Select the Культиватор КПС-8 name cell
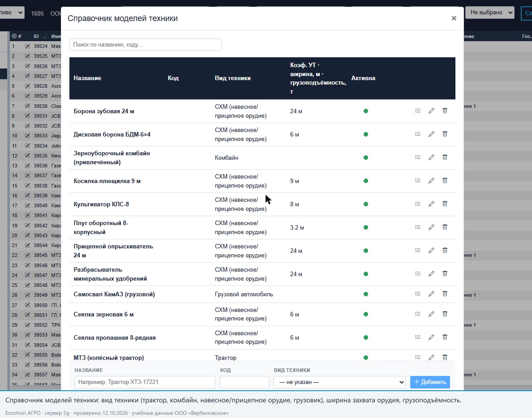Image resolution: width=532 pixels, height=418 pixels. [101, 204]
